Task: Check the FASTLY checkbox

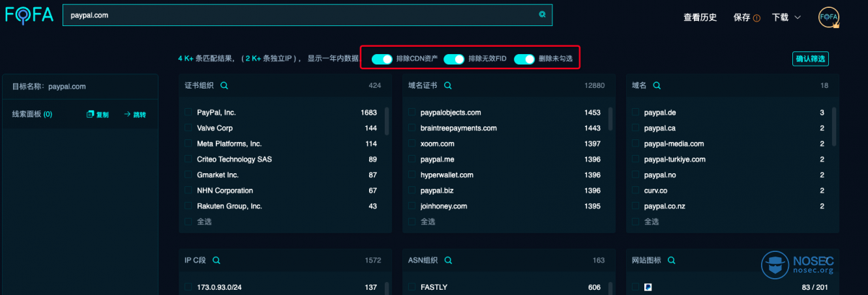Action: (x=412, y=287)
